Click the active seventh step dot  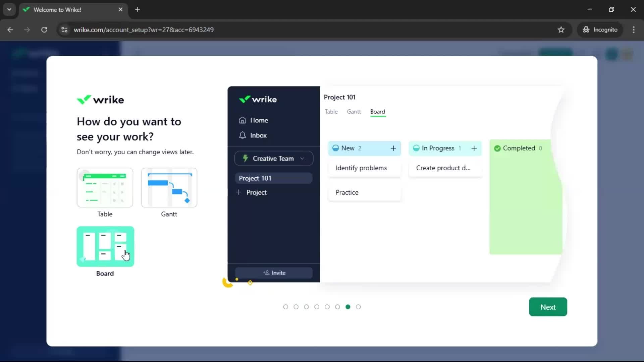point(348,307)
